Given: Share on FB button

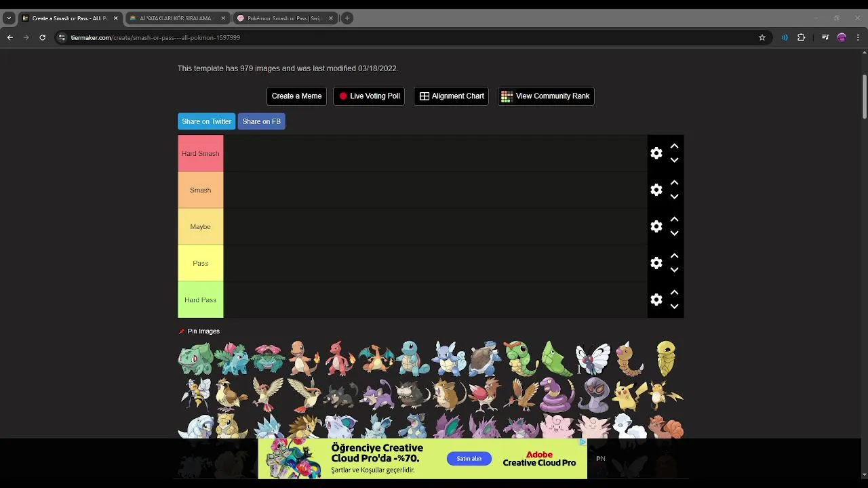Looking at the screenshot, I should coord(261,121).
